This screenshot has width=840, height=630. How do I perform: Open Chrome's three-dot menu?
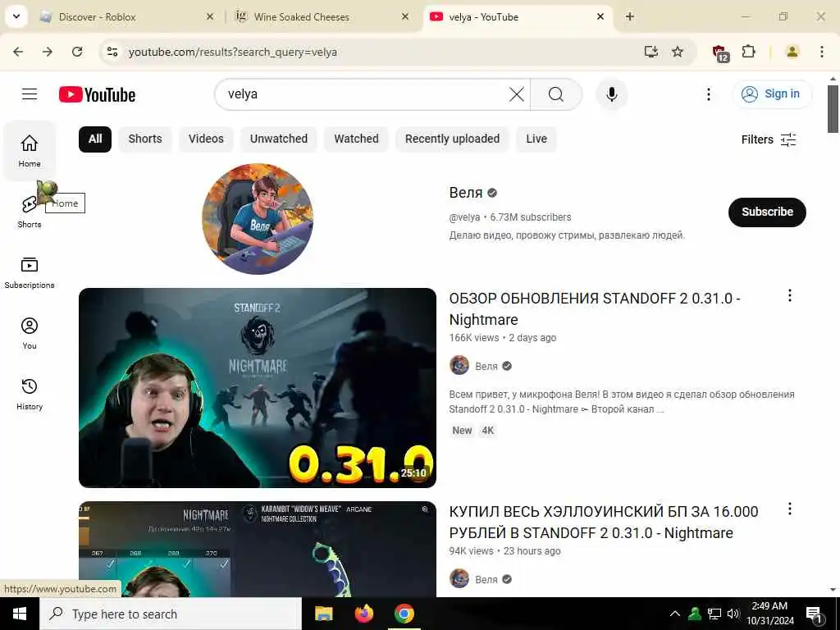(821, 52)
